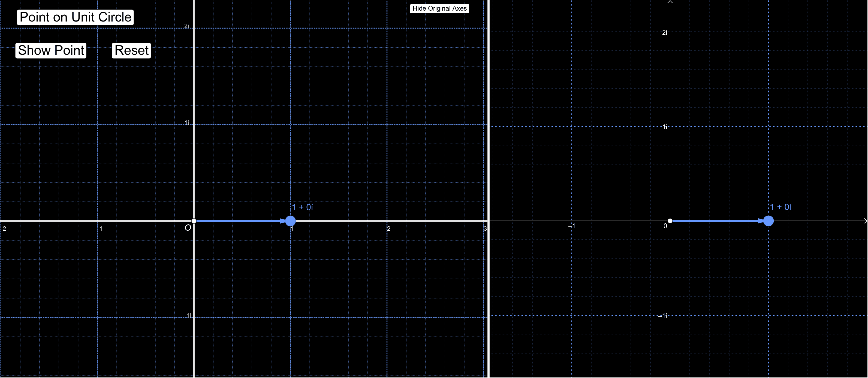
Task: Click the '3' tick label on left real axis
Action: click(485, 228)
